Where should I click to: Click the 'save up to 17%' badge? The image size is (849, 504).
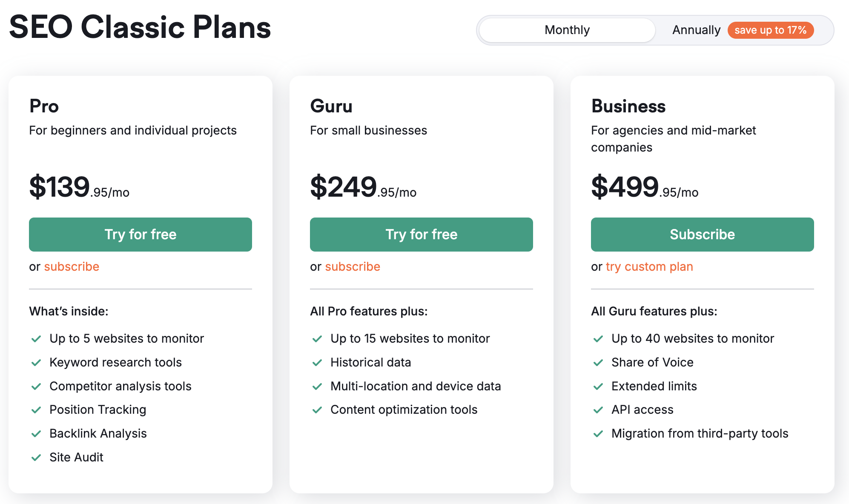click(770, 30)
